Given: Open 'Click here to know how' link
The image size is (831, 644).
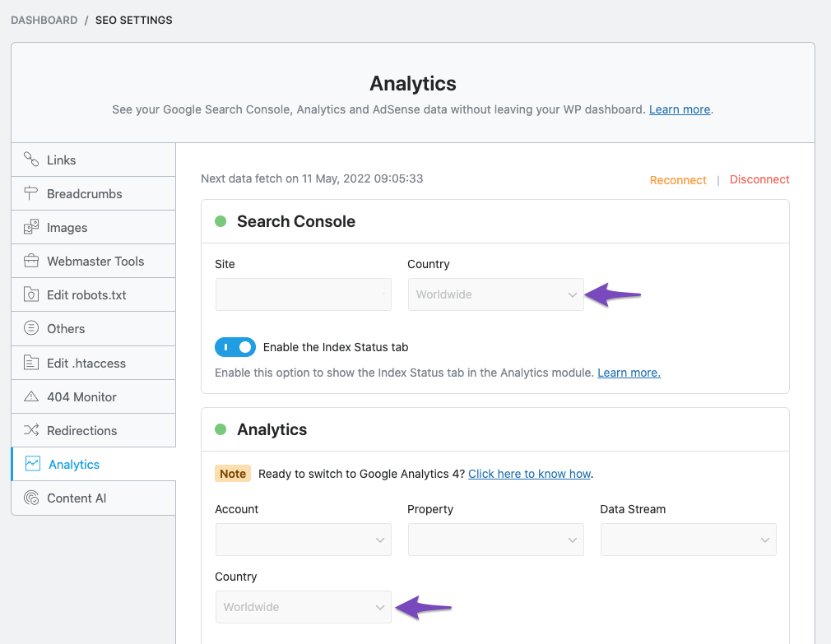Looking at the screenshot, I should (529, 474).
